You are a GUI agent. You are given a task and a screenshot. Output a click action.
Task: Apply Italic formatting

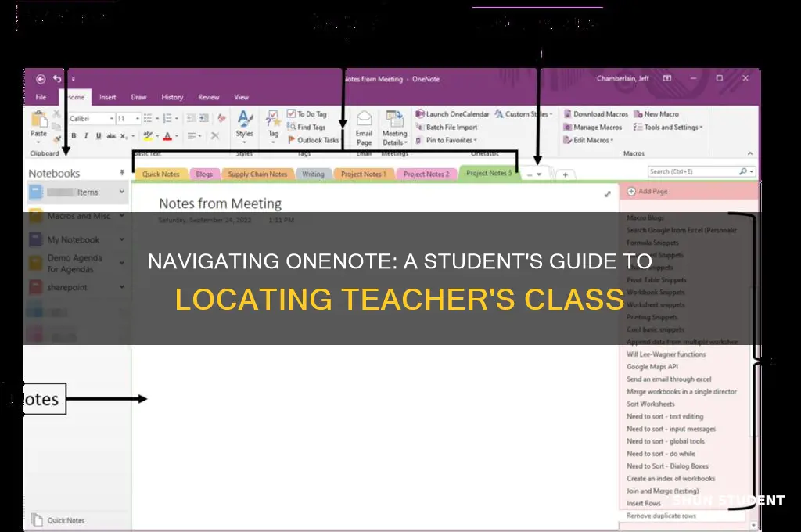[x=86, y=135]
